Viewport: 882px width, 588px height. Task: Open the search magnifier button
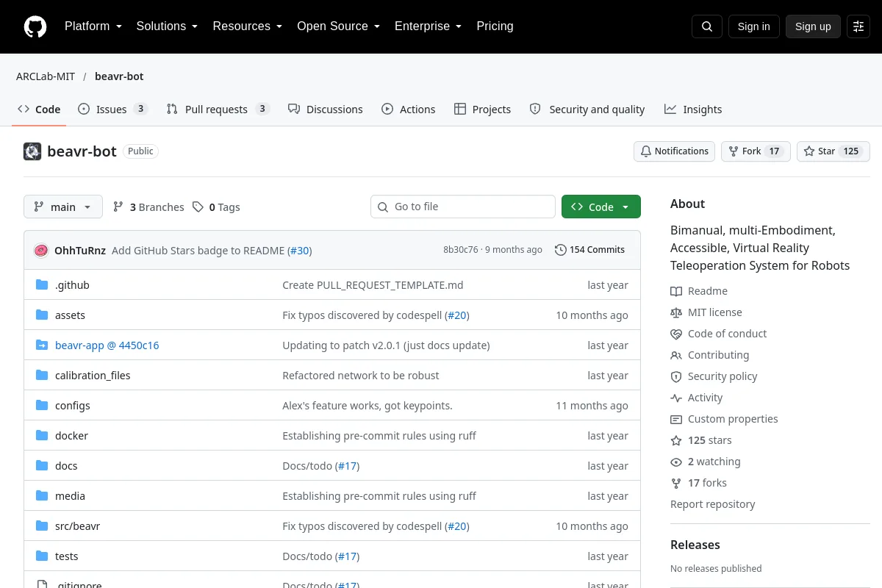click(707, 26)
